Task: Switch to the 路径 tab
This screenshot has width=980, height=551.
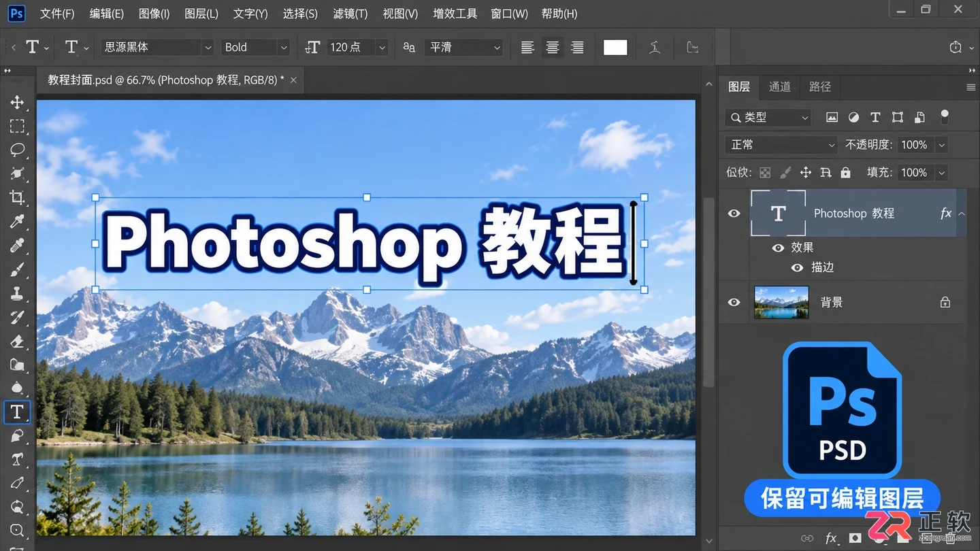Action: 820,86
